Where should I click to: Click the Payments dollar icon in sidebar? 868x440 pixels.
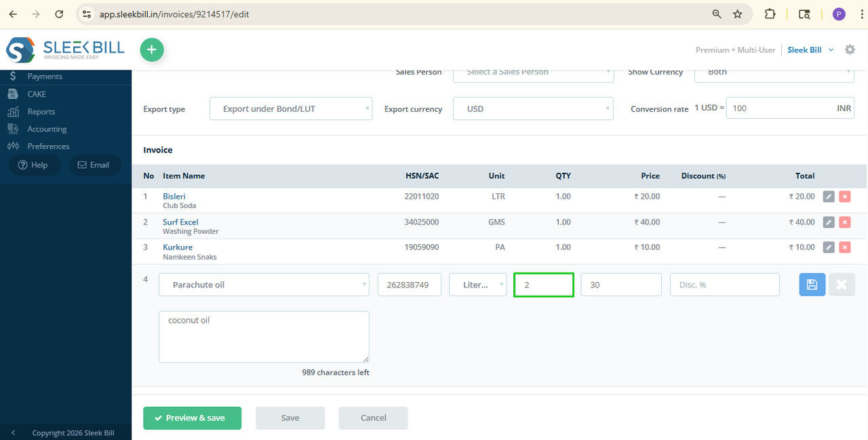click(x=14, y=77)
